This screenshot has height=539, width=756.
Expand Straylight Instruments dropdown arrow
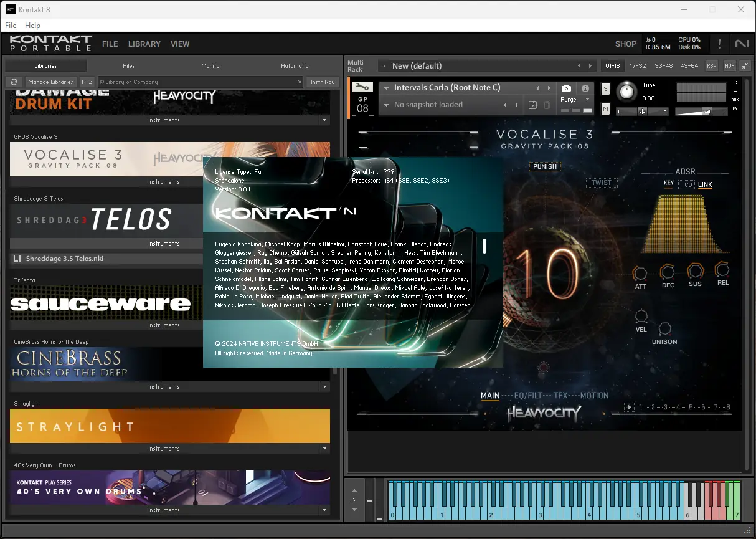click(324, 449)
